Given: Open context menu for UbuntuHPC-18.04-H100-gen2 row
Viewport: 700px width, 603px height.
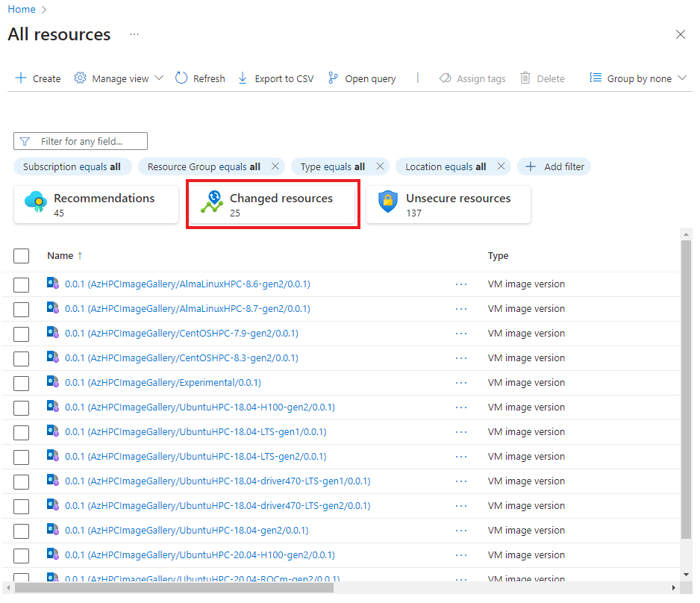Looking at the screenshot, I should 461,407.
